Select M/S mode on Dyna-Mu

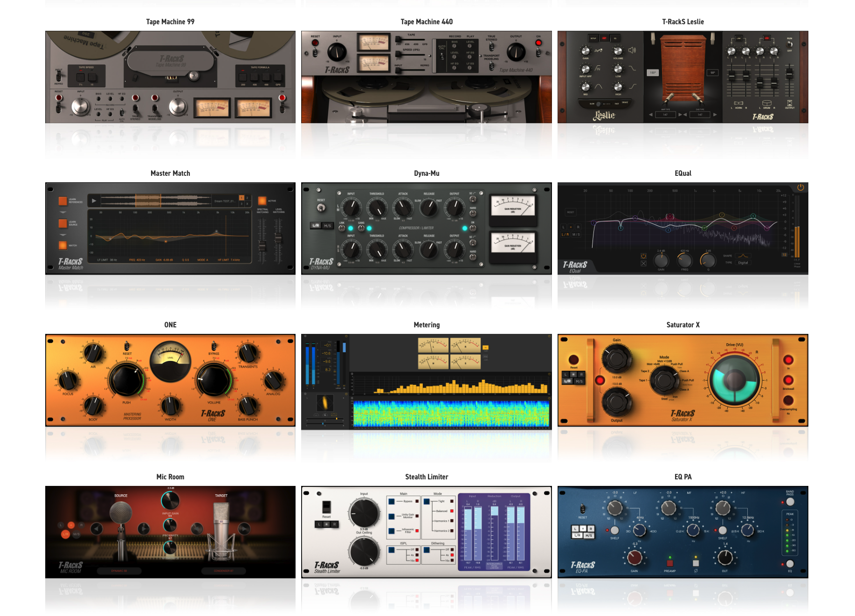click(327, 226)
